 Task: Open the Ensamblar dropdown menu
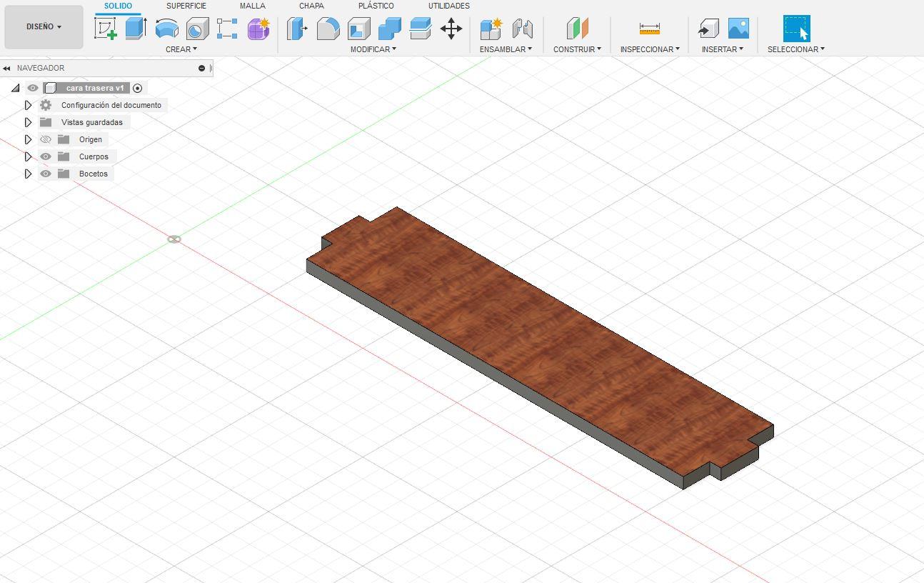(506, 49)
